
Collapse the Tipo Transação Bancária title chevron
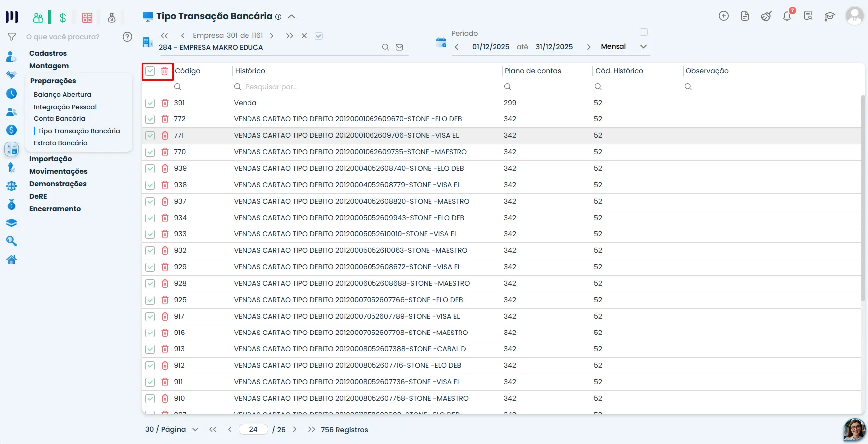292,16
